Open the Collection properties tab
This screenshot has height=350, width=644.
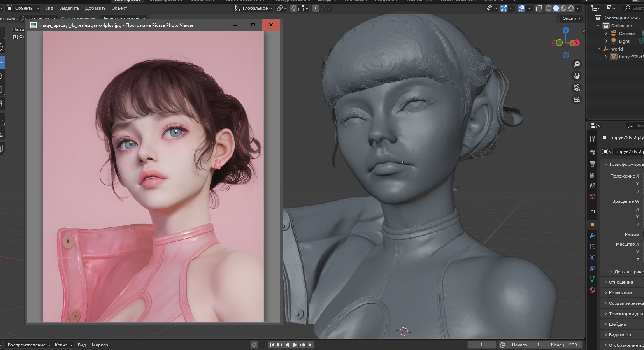click(592, 211)
